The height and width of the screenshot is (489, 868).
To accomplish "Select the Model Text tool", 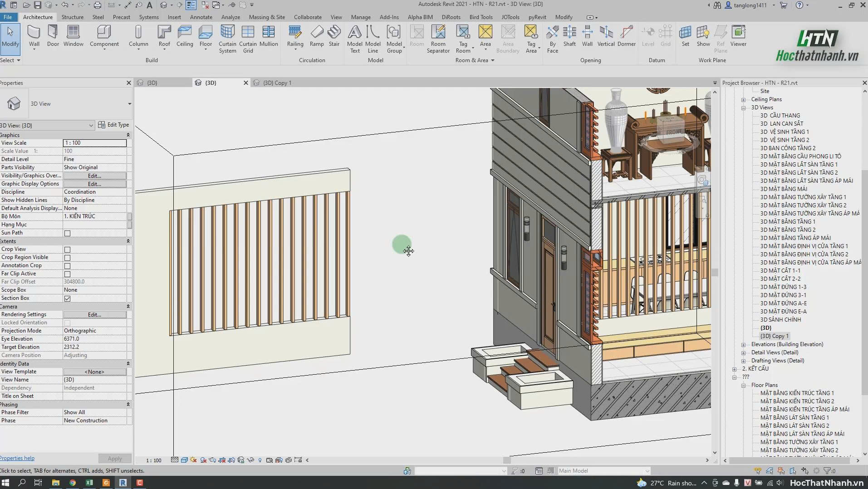I will click(355, 39).
